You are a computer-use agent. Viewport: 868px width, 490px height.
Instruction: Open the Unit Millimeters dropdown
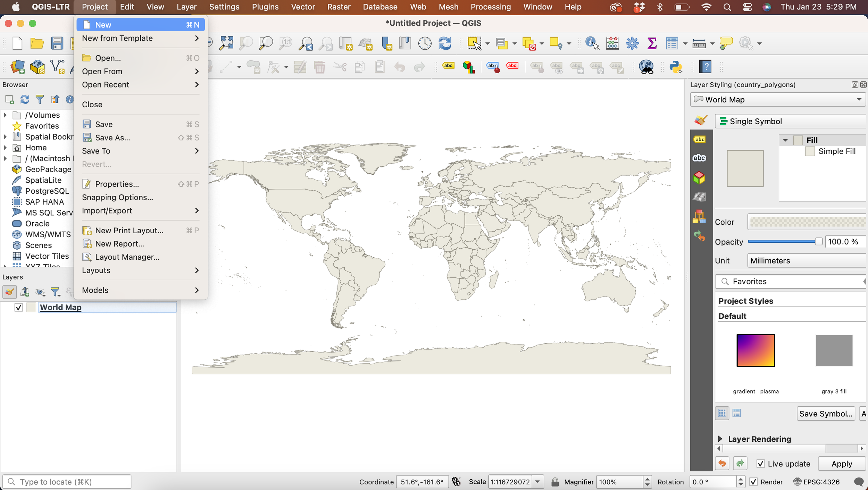[806, 260]
